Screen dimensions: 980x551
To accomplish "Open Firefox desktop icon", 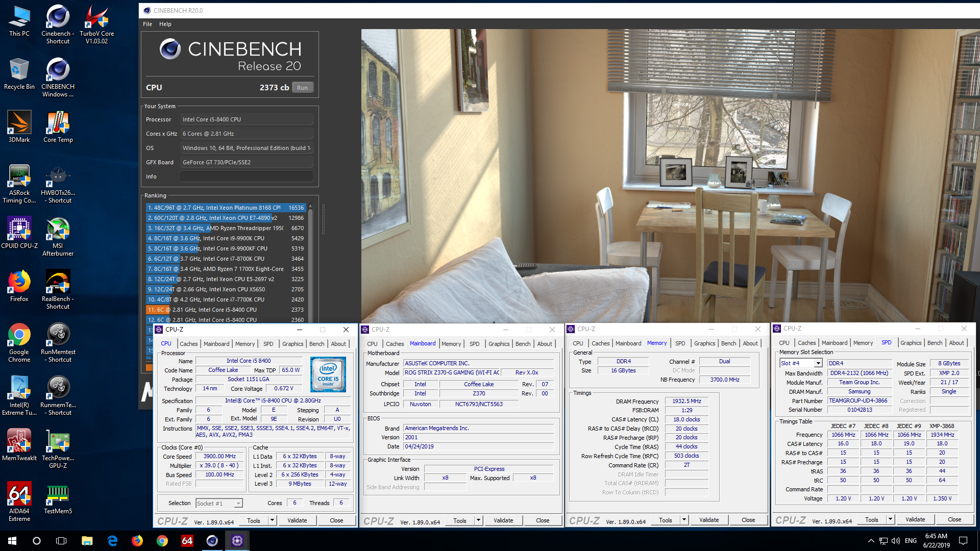I will tap(19, 287).
